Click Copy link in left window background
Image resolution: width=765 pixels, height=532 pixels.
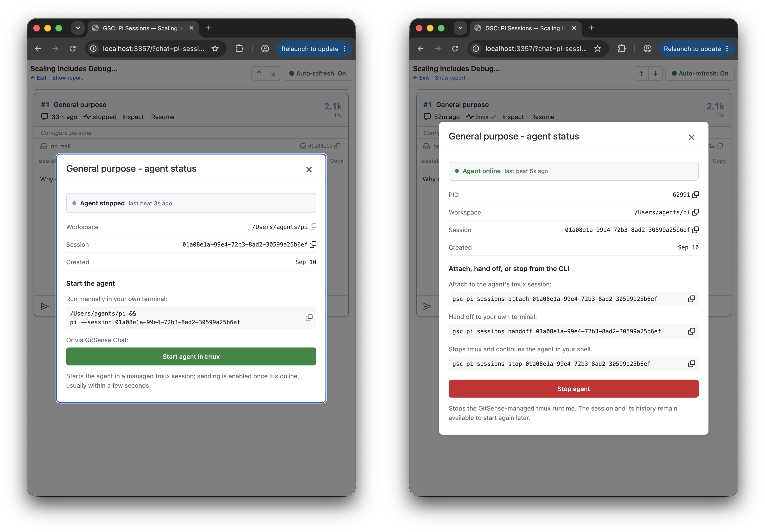pyautogui.click(x=337, y=161)
